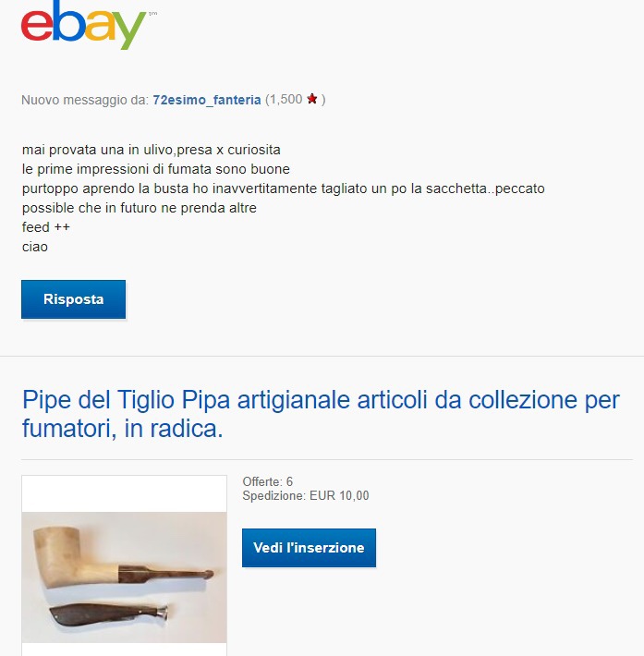The height and width of the screenshot is (656, 644).
Task: Click the red feedback star icon
Action: click(311, 99)
